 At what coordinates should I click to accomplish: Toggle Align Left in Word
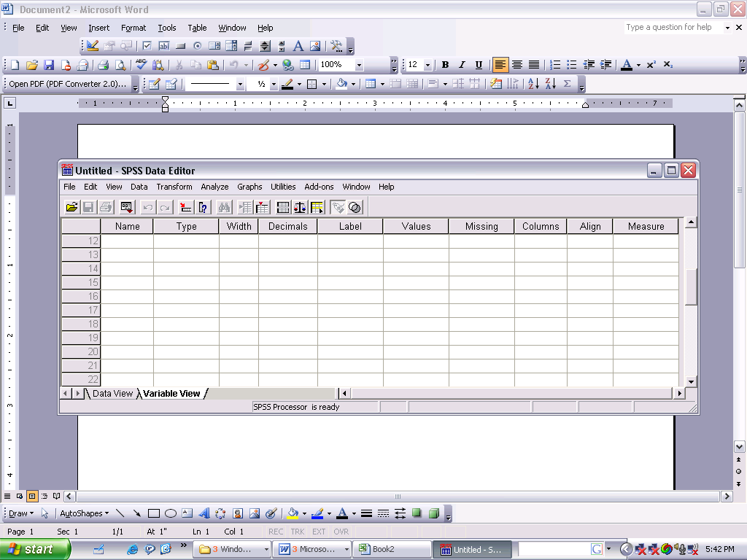[x=500, y=65]
